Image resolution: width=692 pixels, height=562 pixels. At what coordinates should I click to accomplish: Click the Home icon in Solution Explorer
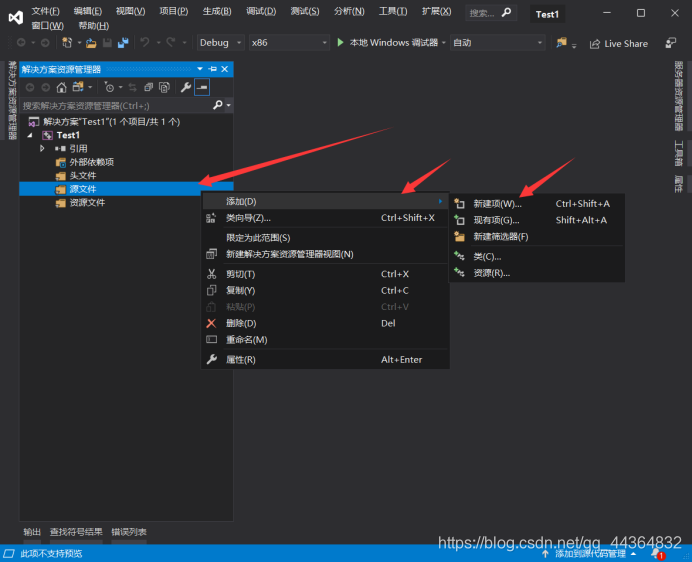coord(61,87)
